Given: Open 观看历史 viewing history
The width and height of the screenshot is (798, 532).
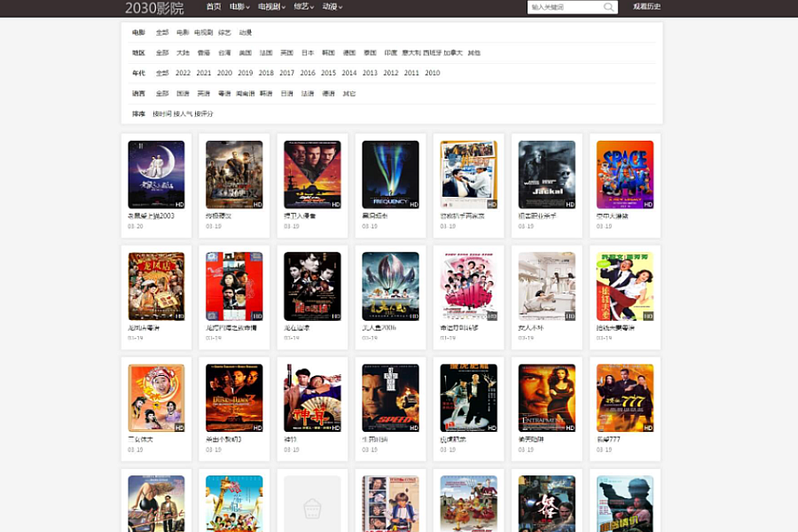Looking at the screenshot, I should [x=646, y=7].
